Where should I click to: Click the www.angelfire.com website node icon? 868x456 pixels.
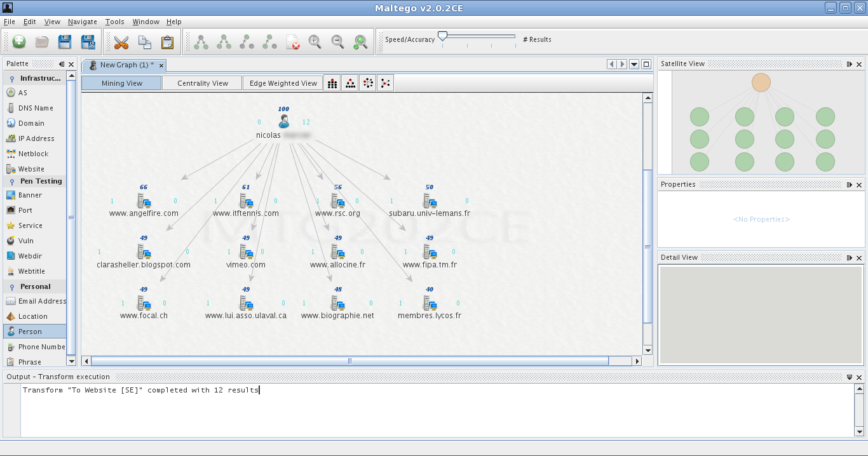coord(144,201)
